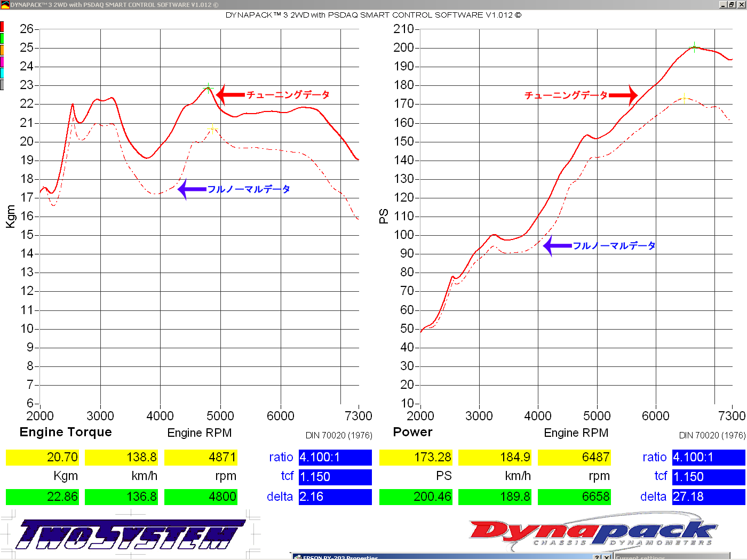Click the Dynapack application icon in title bar

pyautogui.click(x=5, y=5)
